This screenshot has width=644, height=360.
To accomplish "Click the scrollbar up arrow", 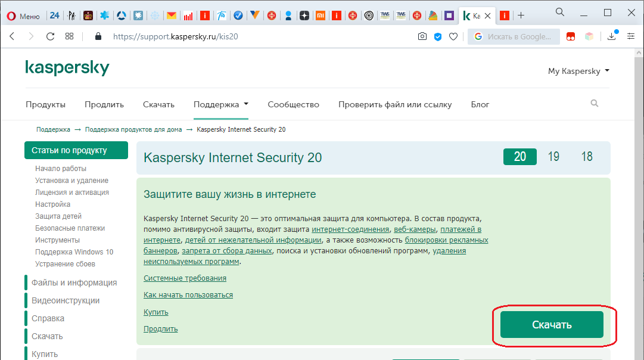I will tap(639, 53).
